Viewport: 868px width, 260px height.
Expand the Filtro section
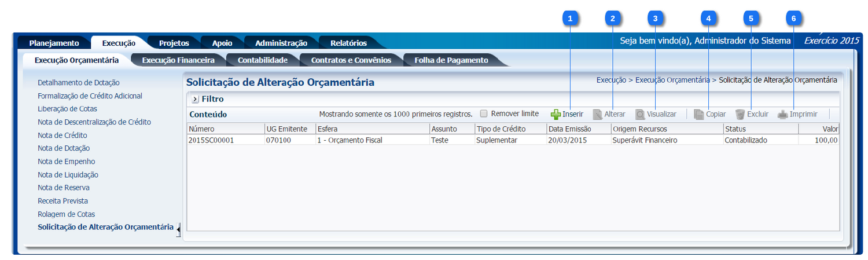(195, 99)
